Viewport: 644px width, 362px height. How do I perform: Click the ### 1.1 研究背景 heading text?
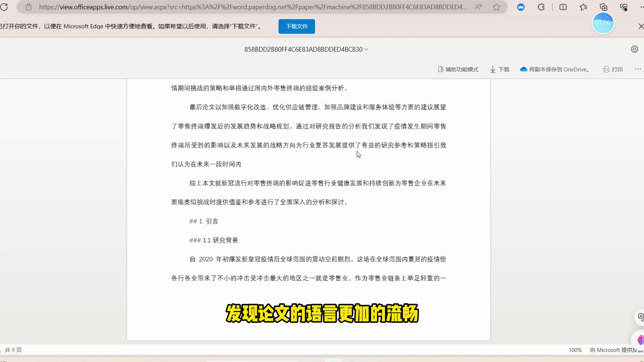pos(214,240)
